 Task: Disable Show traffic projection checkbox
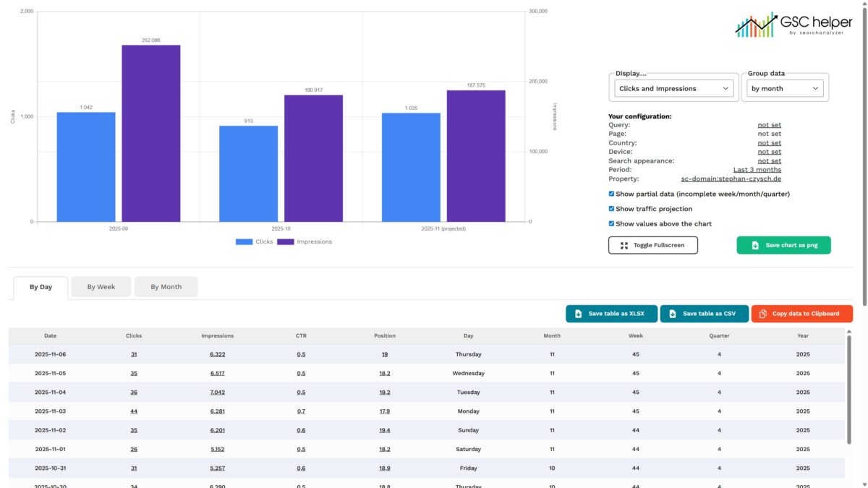pyautogui.click(x=612, y=209)
